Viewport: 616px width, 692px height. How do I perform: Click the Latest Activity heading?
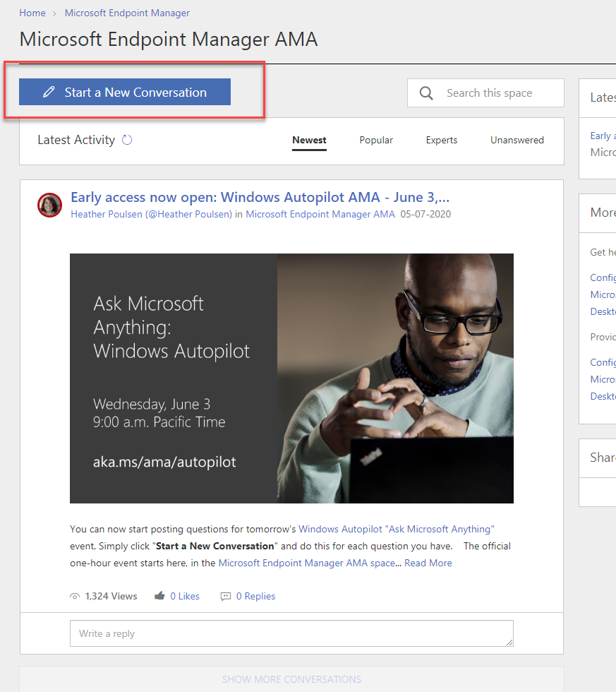(x=76, y=140)
